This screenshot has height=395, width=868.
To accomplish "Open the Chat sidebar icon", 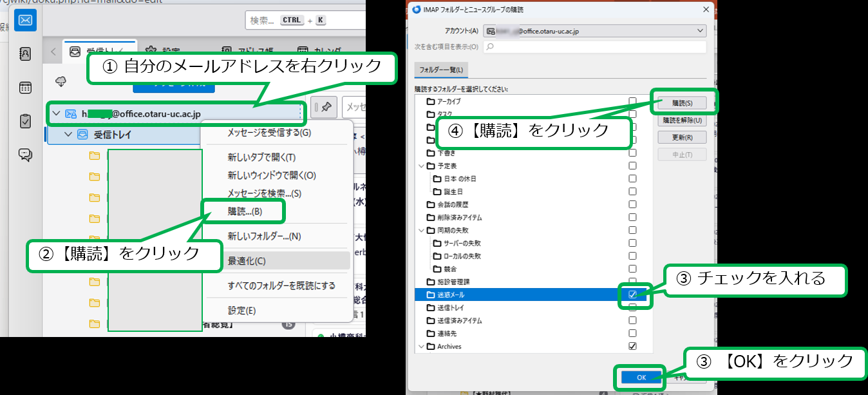I will click(25, 155).
